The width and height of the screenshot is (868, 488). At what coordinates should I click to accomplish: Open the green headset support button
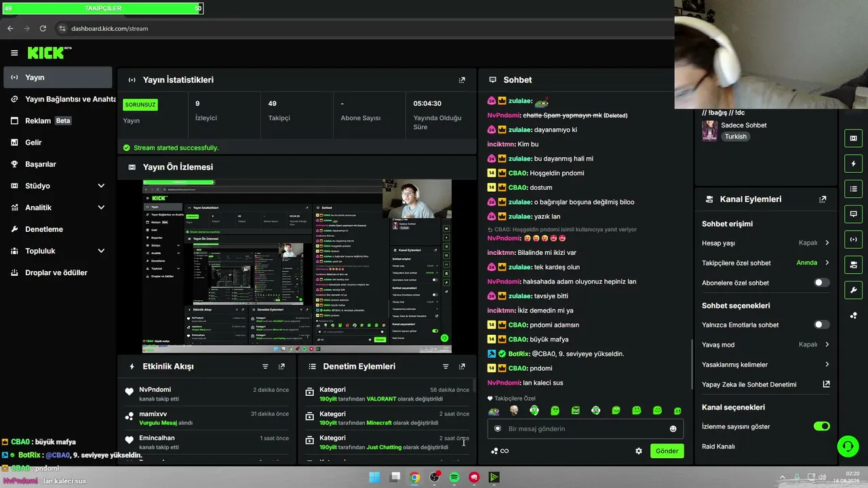click(x=848, y=446)
